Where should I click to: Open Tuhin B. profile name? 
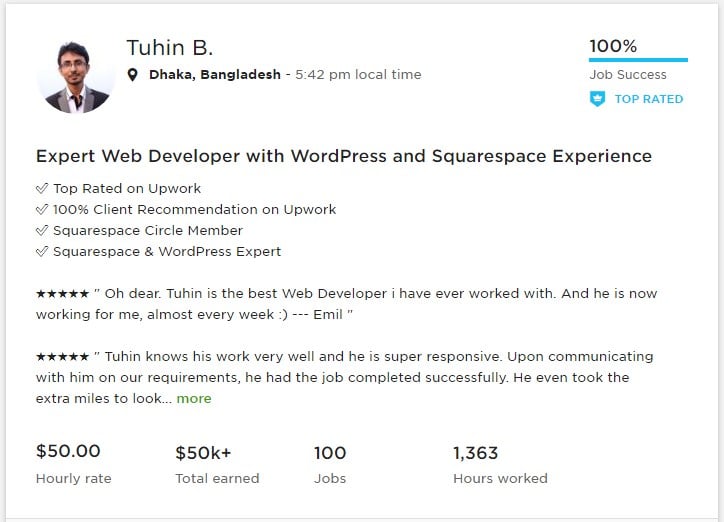coord(169,48)
